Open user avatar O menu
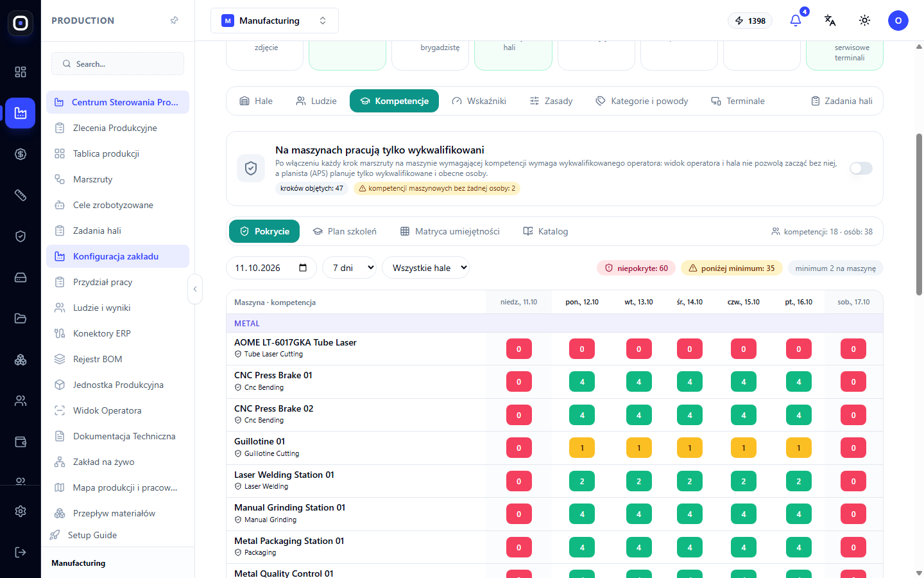 click(x=898, y=21)
